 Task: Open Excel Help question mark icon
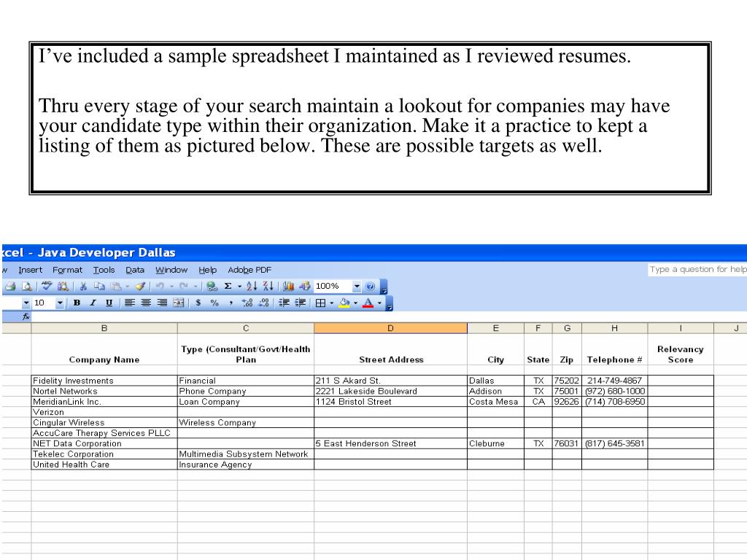370,286
